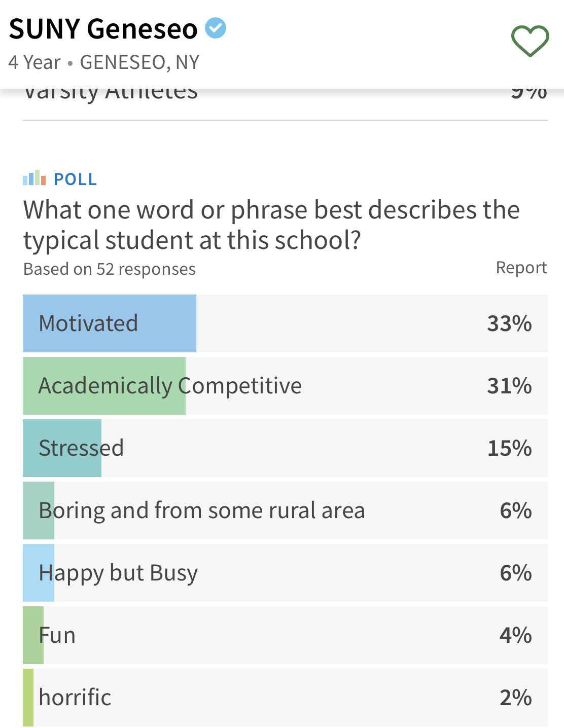Select the Stressed poll row
Image resolution: width=564 pixels, height=728 pixels.
(x=285, y=448)
